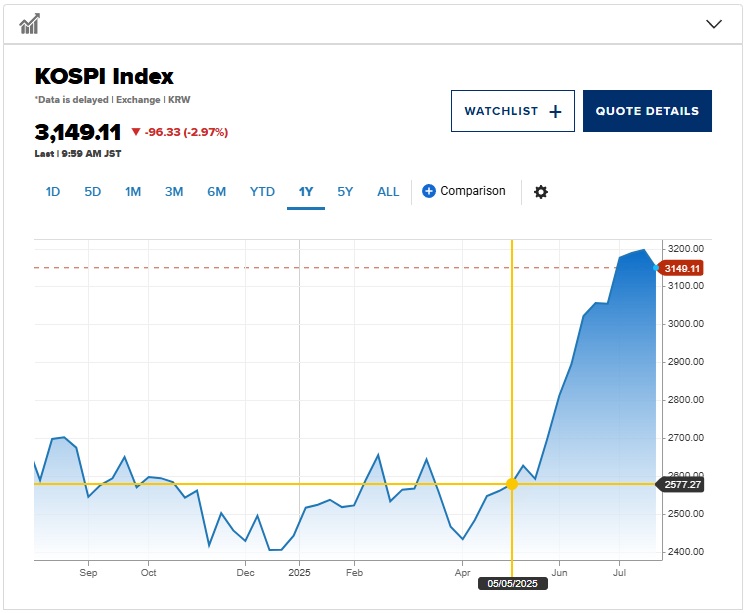Click the red down-triangle change indicator
This screenshot has width=747, height=613.
click(136, 132)
